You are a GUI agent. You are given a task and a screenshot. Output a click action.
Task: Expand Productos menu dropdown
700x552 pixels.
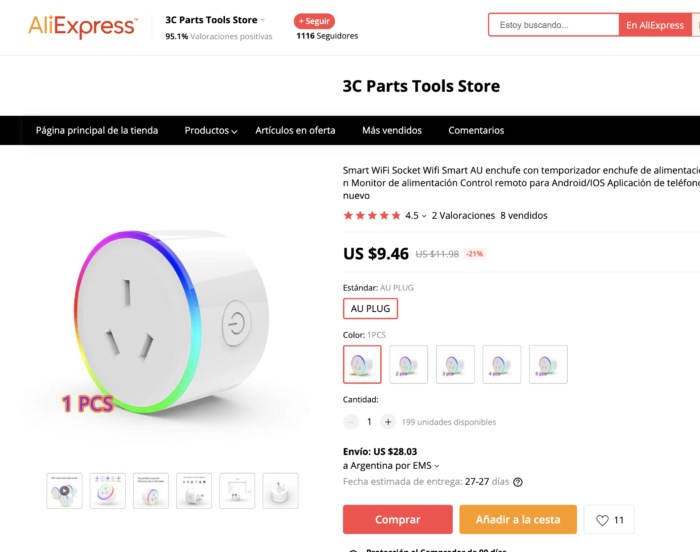coord(211,130)
